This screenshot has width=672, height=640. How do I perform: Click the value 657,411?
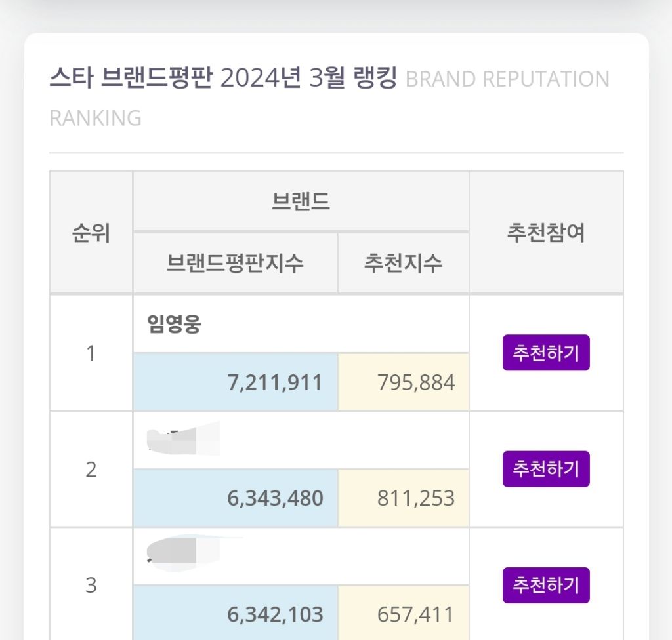click(x=416, y=614)
